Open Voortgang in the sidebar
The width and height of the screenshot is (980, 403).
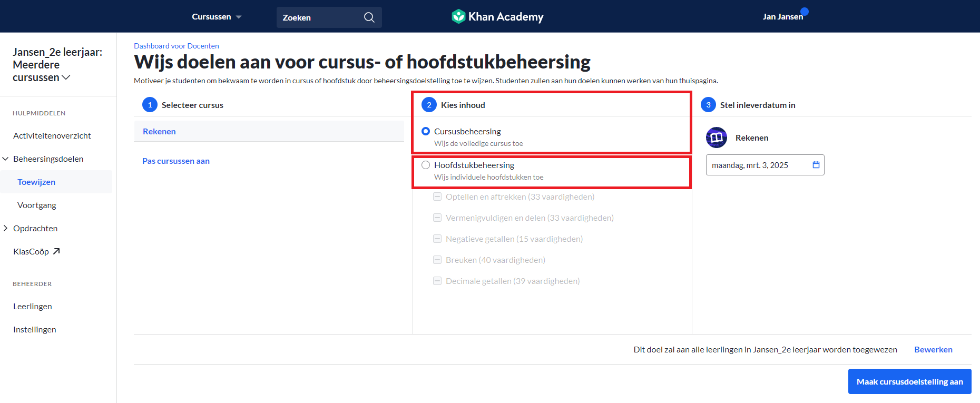coord(37,205)
